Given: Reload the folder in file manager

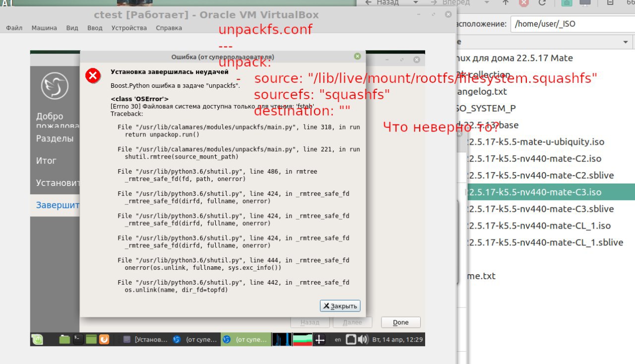Looking at the screenshot, I should tap(542, 2).
